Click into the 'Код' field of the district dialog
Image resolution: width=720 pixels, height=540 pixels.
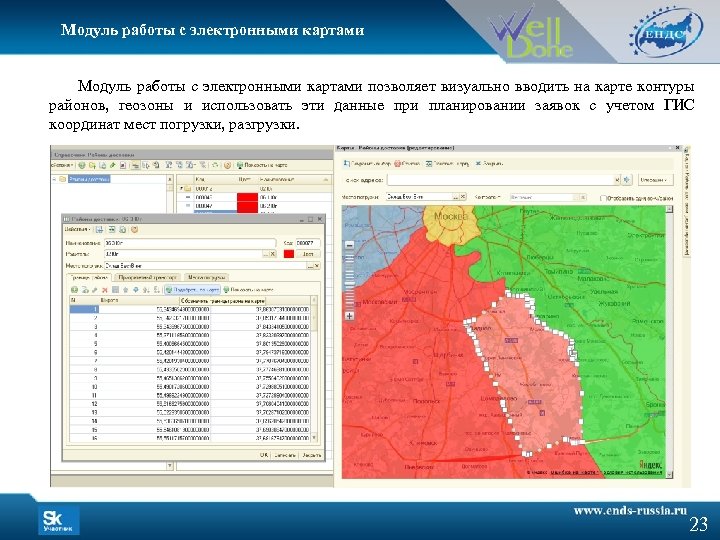coord(308,243)
